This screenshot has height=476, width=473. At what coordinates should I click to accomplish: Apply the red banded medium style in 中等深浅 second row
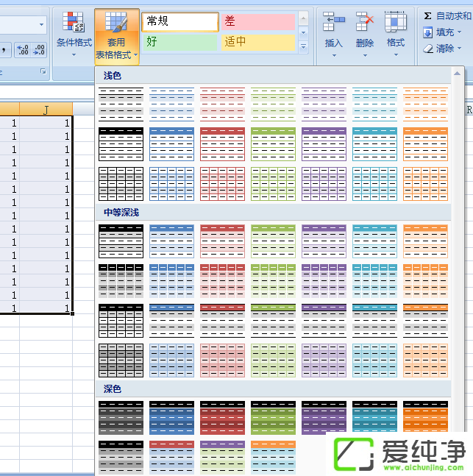[222, 281]
